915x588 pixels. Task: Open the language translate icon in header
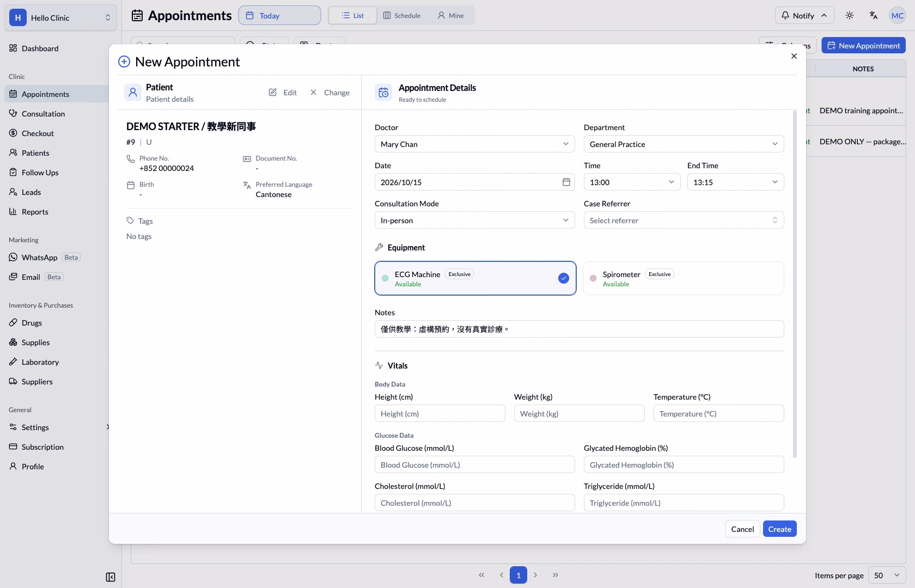(874, 15)
